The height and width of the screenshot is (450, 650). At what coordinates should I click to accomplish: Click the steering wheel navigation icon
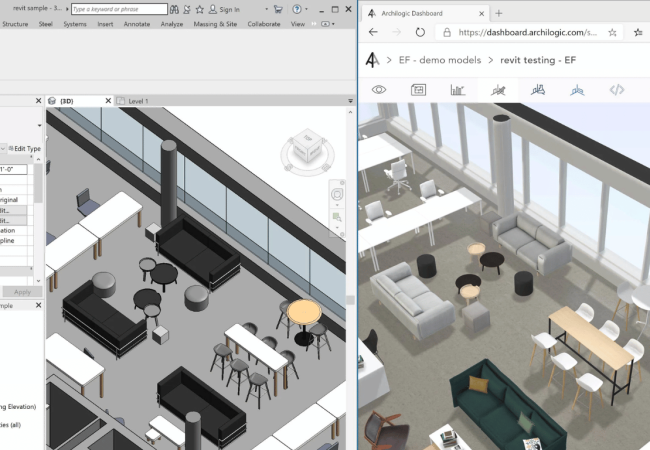pyautogui.click(x=338, y=194)
